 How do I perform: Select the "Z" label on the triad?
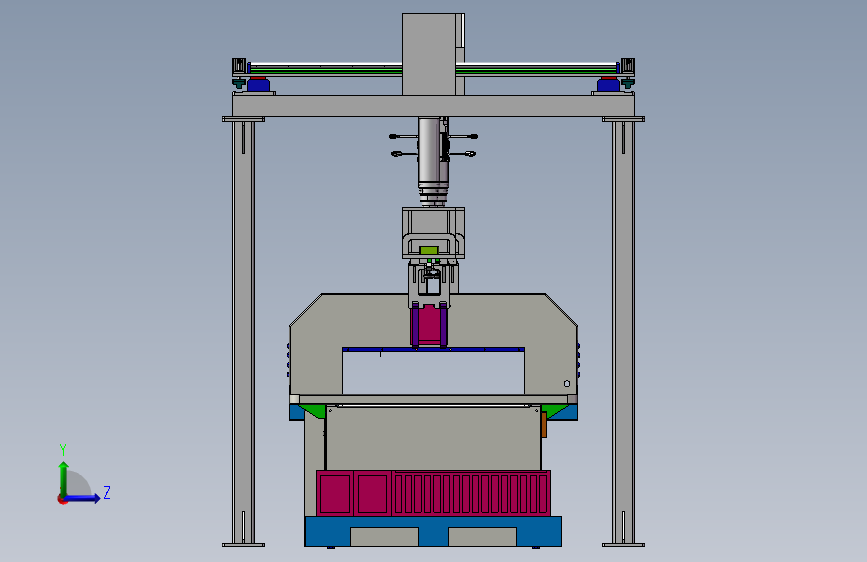pos(107,492)
